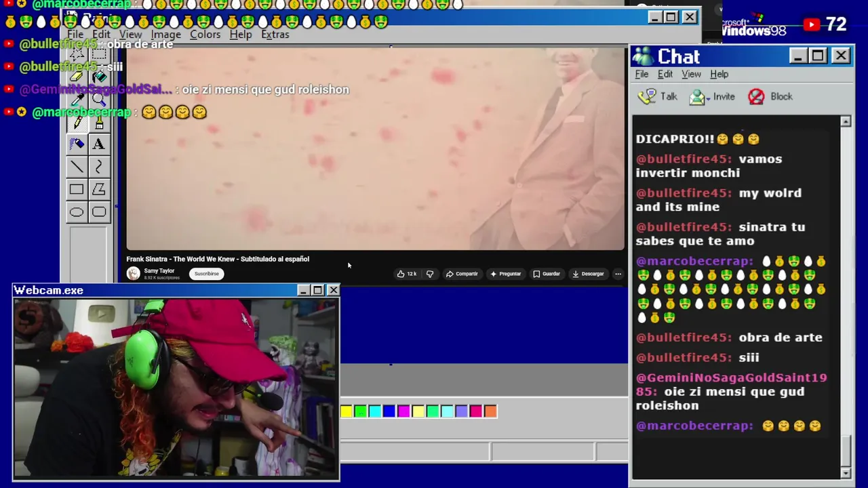Pick the cyan palette swatch
The width and height of the screenshot is (868, 488).
pyautogui.click(x=375, y=411)
